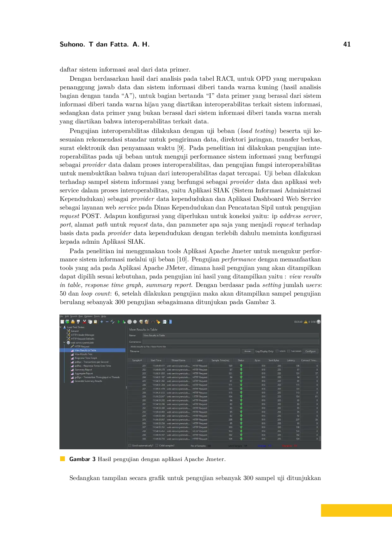Viewport: 392px width, 555px height.
Task: Click the Stop test round icon
Action: pyautogui.click(x=130, y=322)
